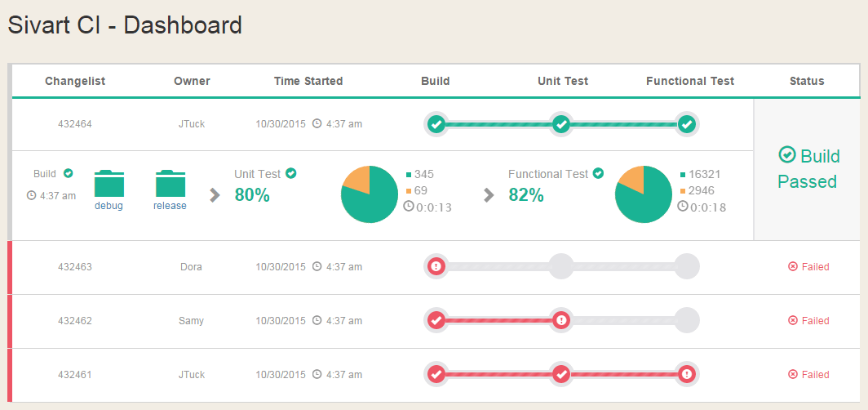Click failed build stage icon for changelist 432463
The height and width of the screenshot is (410, 868).
point(436,266)
